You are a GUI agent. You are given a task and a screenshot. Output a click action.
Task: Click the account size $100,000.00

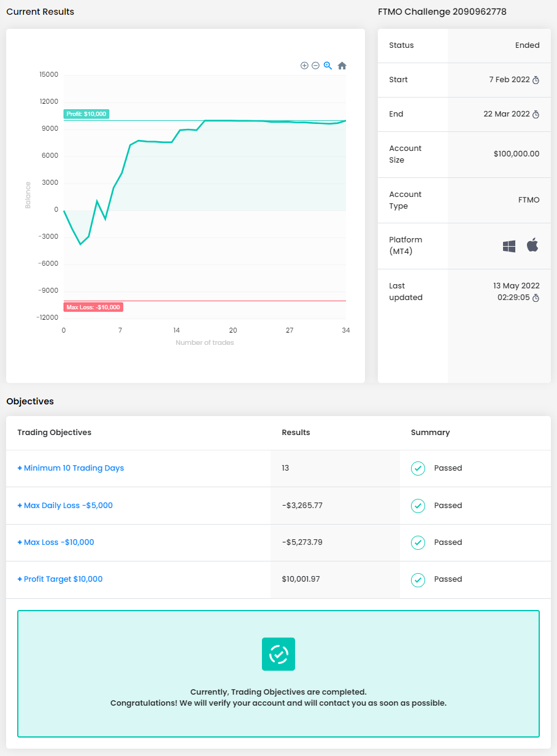click(517, 154)
